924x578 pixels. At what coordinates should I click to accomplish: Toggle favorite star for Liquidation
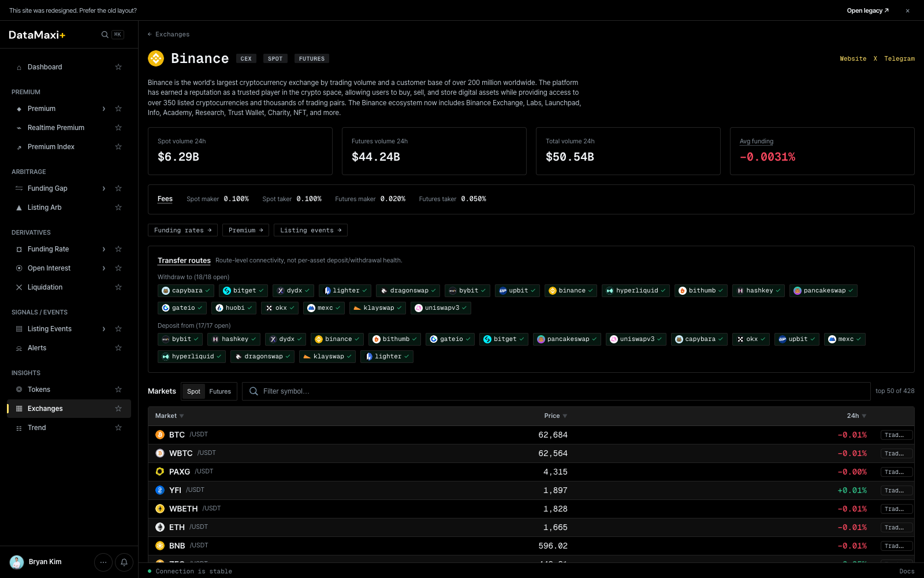[x=118, y=287]
